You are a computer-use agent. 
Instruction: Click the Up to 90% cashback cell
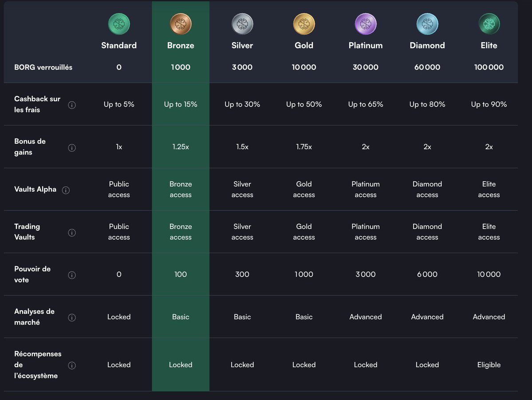click(x=489, y=104)
